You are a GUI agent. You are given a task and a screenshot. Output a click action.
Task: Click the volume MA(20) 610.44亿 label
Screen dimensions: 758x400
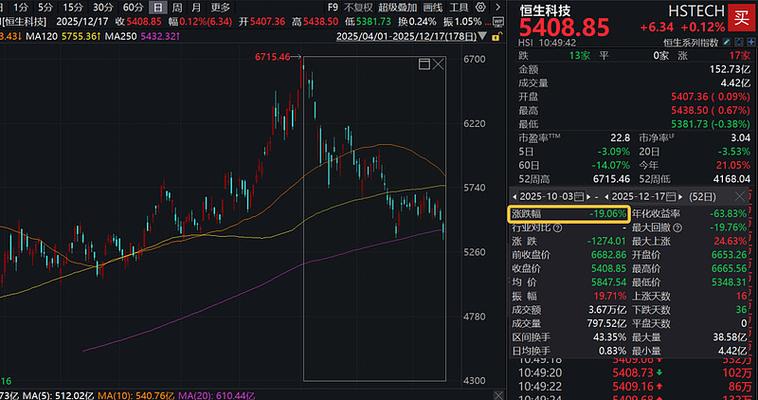click(217, 396)
